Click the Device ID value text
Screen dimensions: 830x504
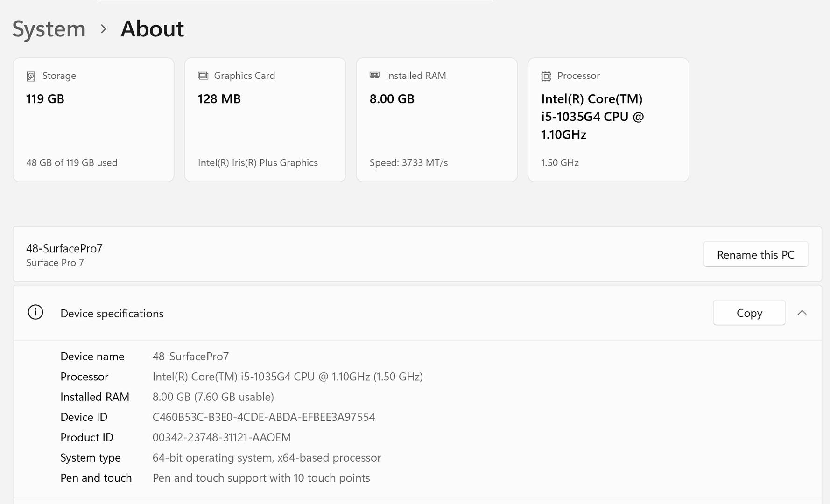[263, 417]
